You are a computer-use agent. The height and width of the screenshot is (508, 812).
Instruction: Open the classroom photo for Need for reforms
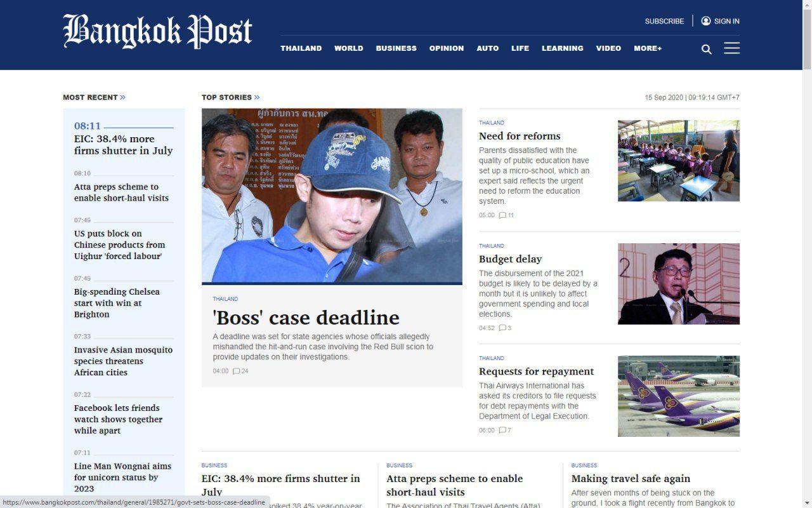click(x=679, y=161)
